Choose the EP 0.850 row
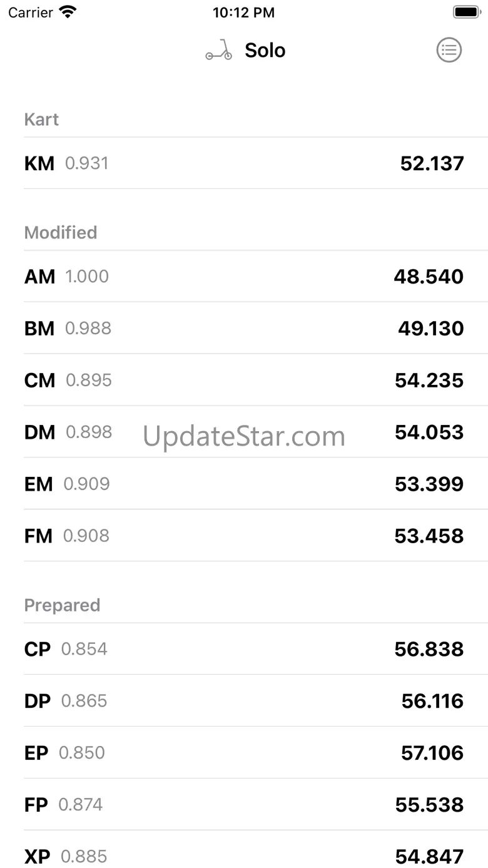 (244, 753)
